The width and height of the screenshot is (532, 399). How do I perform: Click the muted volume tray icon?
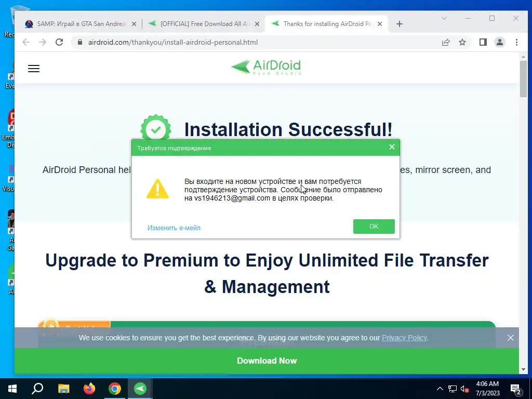tap(465, 389)
